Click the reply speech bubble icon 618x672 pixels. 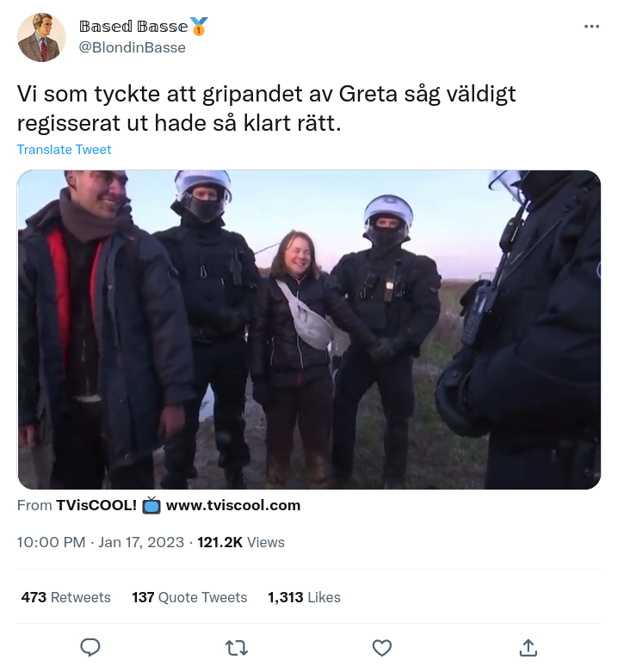[x=90, y=647]
